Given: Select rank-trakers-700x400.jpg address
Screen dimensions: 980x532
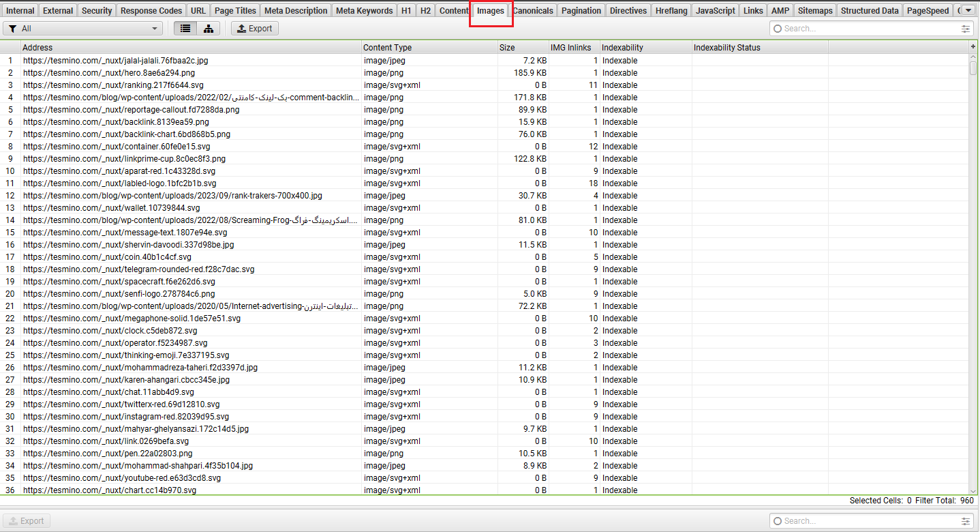Looking at the screenshot, I should tap(172, 196).
